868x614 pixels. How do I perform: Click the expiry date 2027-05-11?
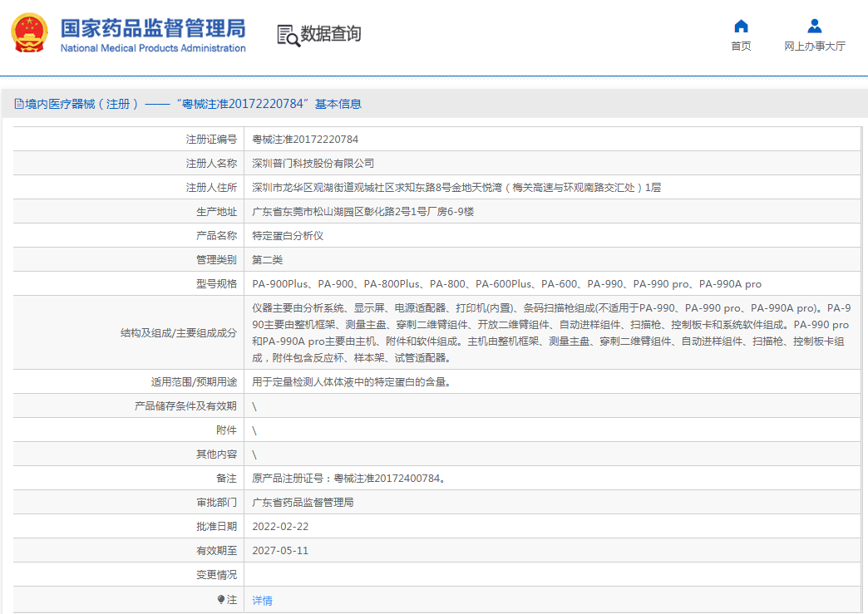280,551
